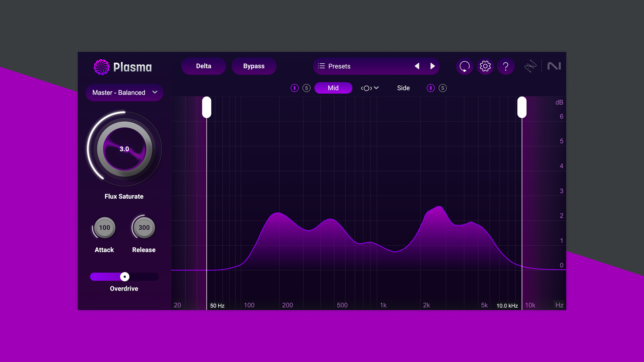This screenshot has height=362, width=644.
Task: Click the Mid/Side circle icon near the chevron
Action: [367, 88]
